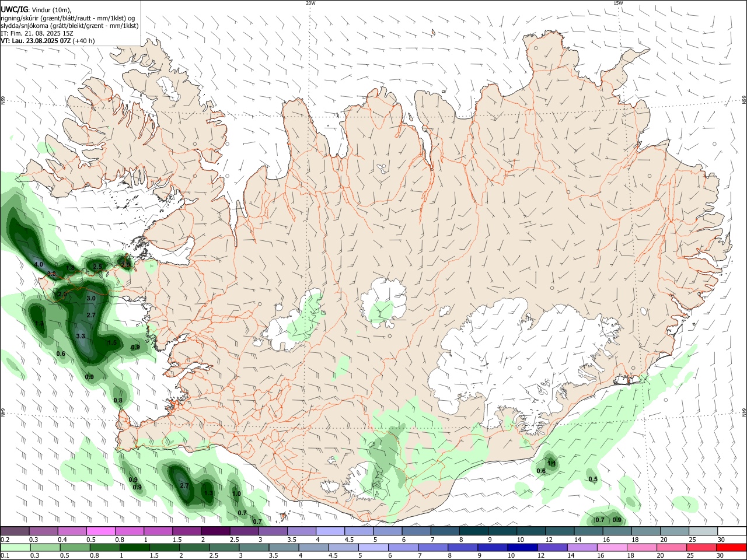Click the 3.8 precipitation value on the map

(51, 274)
